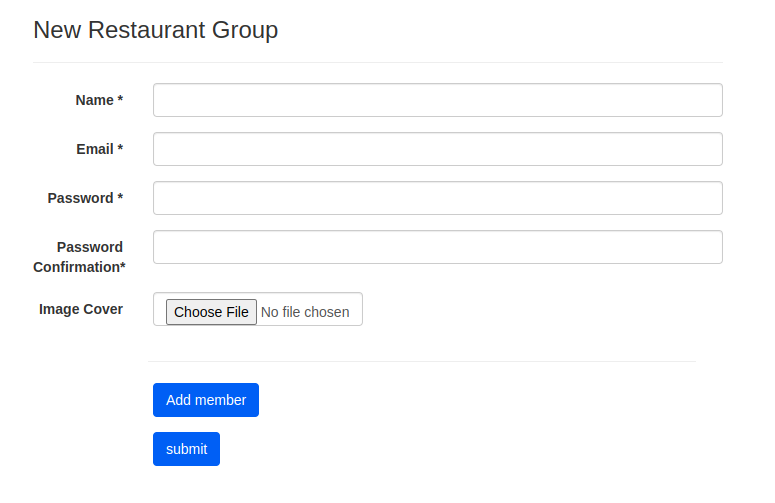Click the divider line below the heading
This screenshot has width=775, height=503.
coord(378,62)
